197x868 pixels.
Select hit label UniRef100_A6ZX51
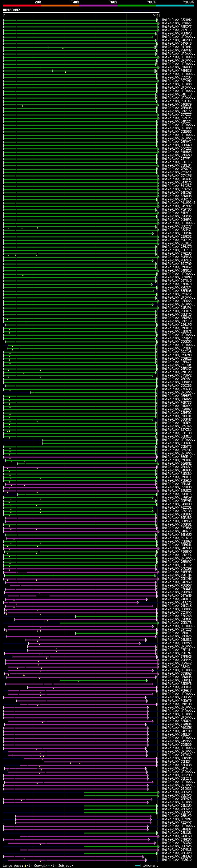(x=177, y=507)
